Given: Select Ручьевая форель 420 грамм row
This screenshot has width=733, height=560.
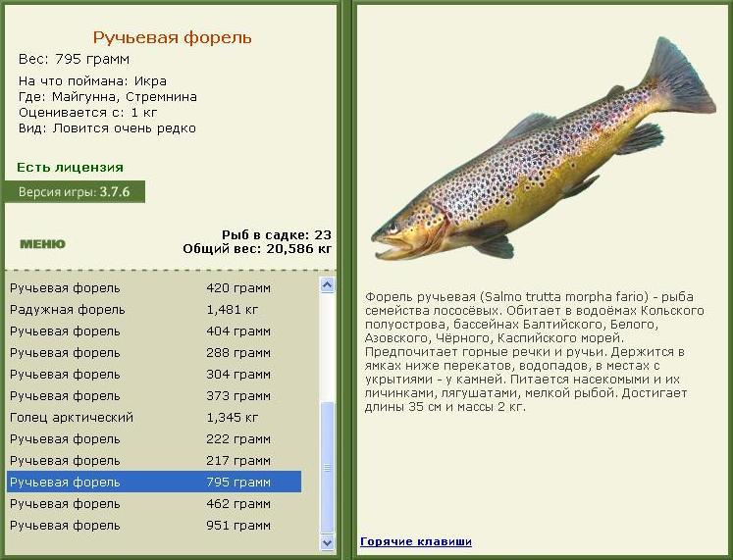Looking at the screenshot, I should click(154, 288).
